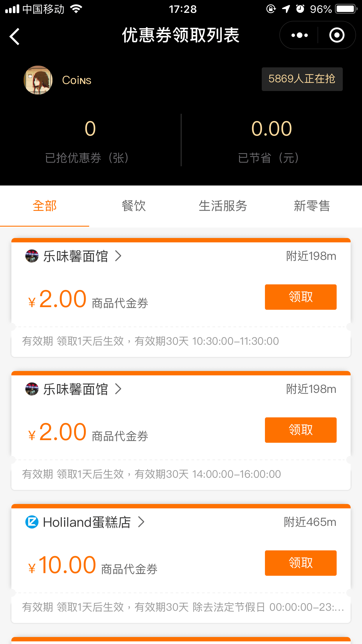The height and width of the screenshot is (644, 362).
Task: Claim the Holiland ¥10.00 coupon
Action: (301, 563)
